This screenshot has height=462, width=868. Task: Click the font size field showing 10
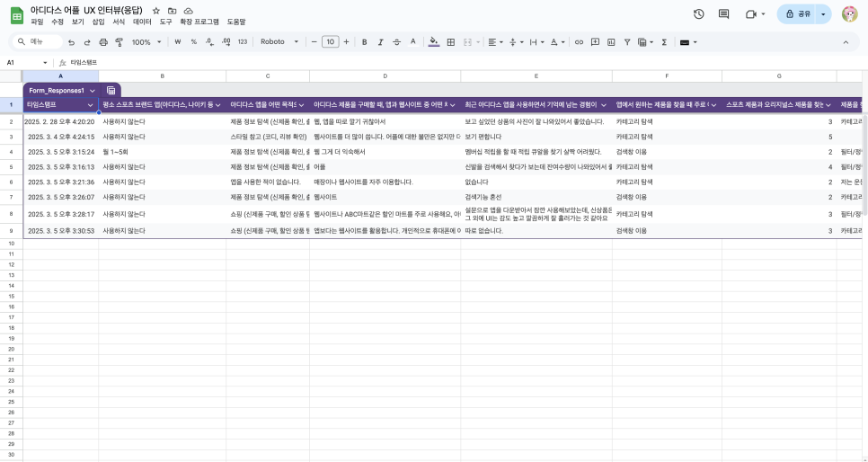[331, 42]
